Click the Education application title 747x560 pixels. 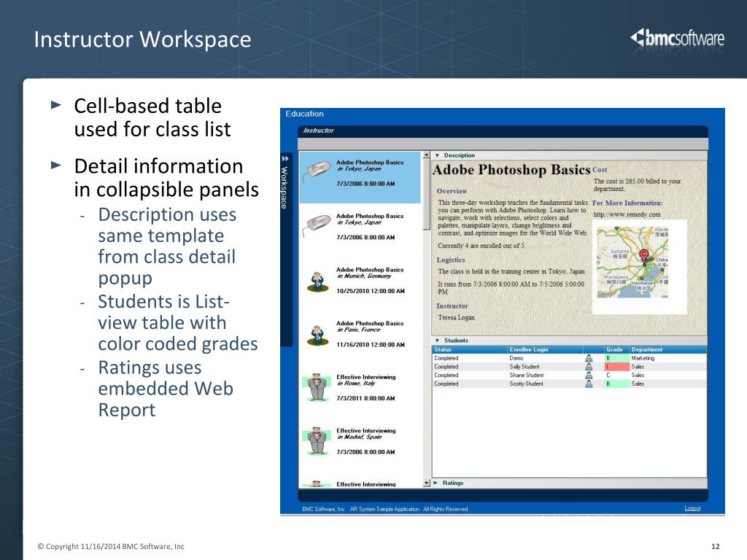(x=304, y=114)
